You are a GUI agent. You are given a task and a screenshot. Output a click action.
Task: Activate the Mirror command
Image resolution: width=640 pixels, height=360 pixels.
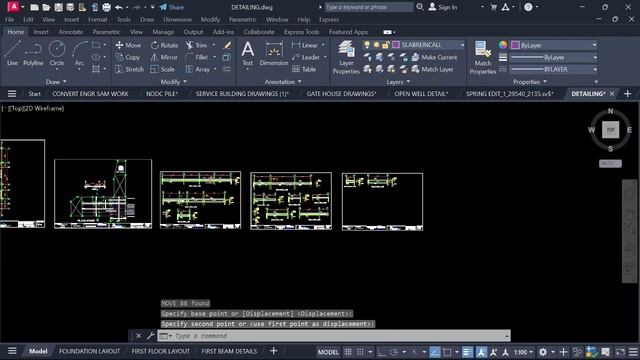click(164, 58)
